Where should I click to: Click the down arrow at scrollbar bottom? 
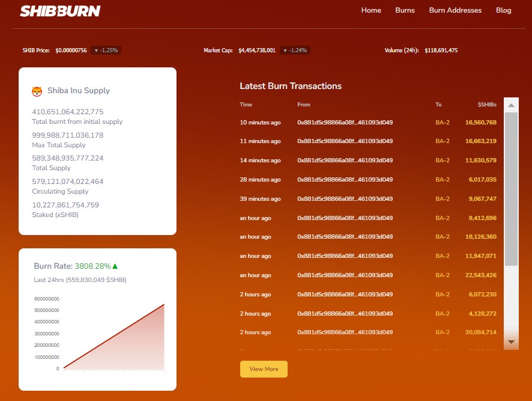tap(511, 341)
